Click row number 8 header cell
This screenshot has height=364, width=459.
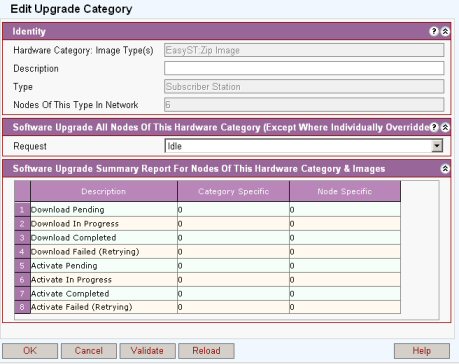pyautogui.click(x=22, y=307)
